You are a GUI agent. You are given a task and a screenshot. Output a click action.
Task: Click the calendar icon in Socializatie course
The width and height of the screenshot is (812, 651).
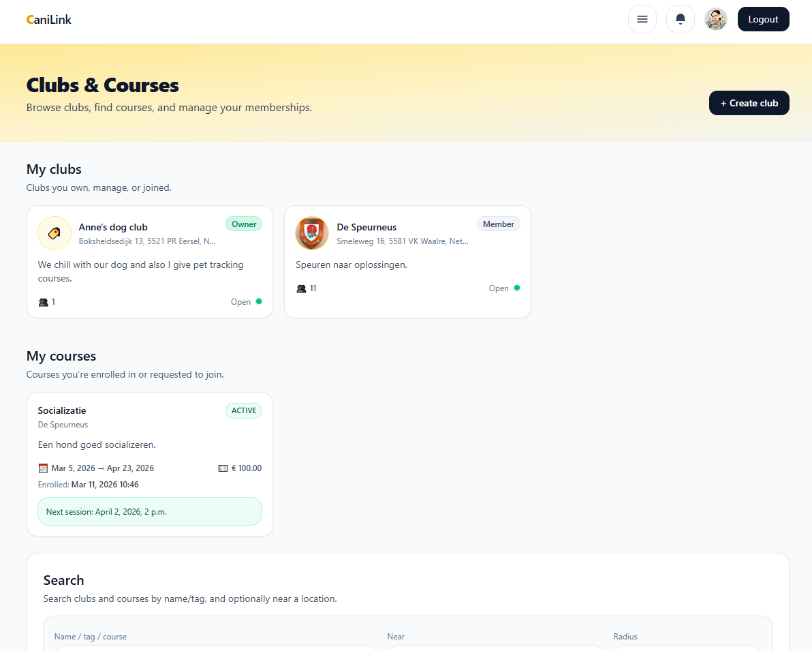point(44,468)
